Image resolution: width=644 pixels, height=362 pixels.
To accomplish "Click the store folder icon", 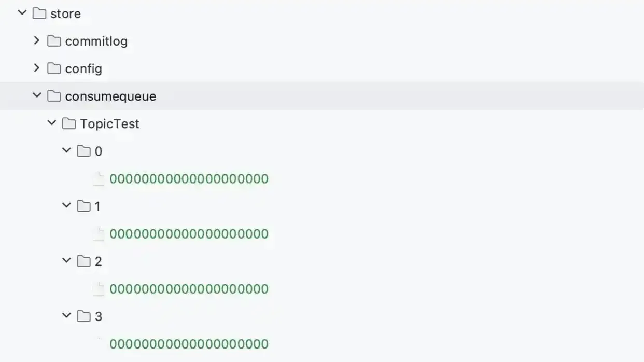I will (x=39, y=13).
